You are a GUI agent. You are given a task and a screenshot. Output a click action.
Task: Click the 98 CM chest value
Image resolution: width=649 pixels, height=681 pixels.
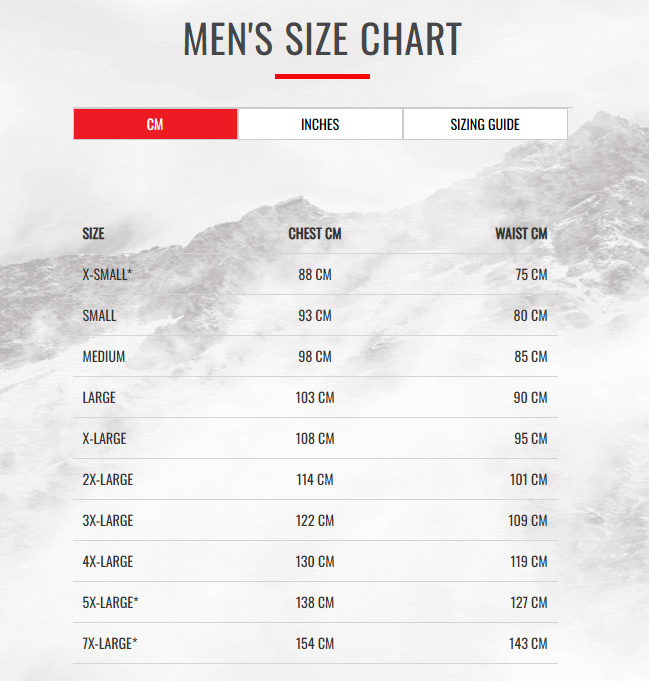[315, 357]
